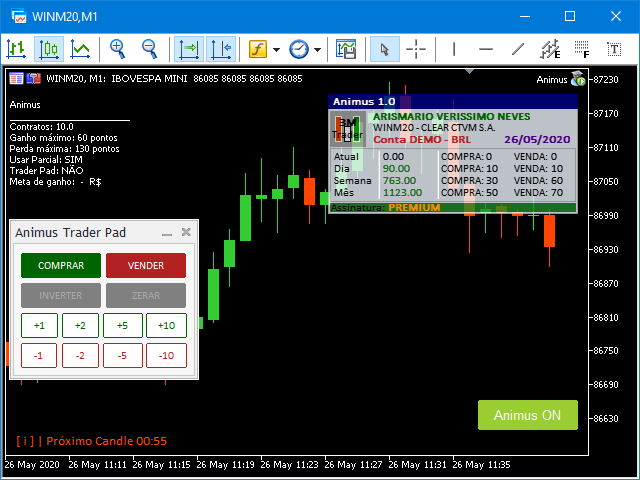Insert a text label object
The height and width of the screenshot is (480, 640).
pos(614,49)
